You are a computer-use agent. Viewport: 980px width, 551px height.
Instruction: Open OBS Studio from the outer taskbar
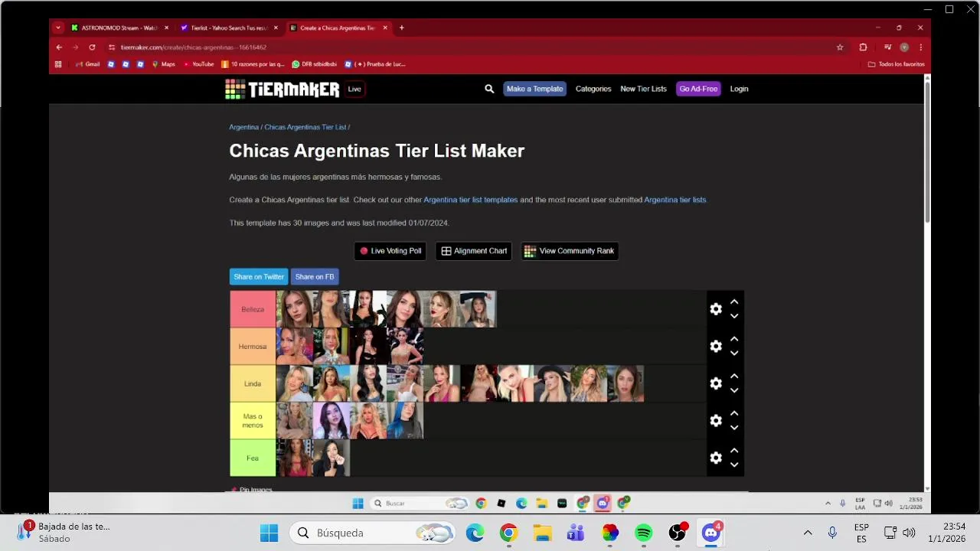[x=678, y=533]
